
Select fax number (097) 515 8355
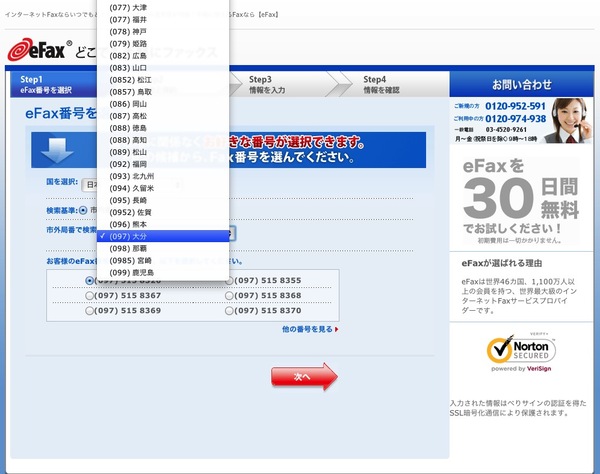(x=230, y=281)
